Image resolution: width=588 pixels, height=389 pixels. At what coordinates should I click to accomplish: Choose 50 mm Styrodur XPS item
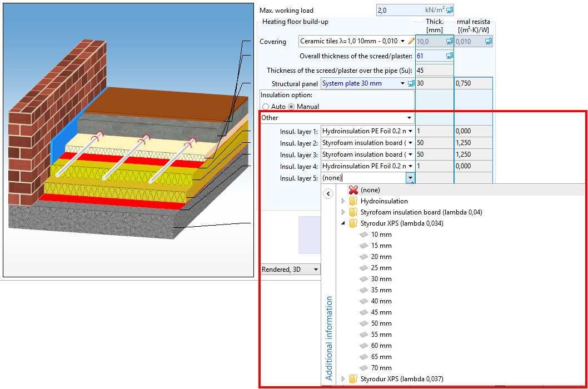[381, 323]
